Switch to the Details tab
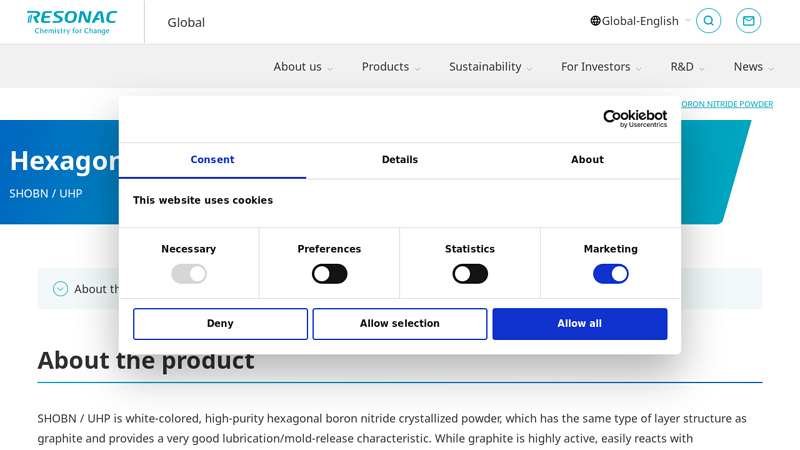Screen dimensions: 800x450 point(400,160)
